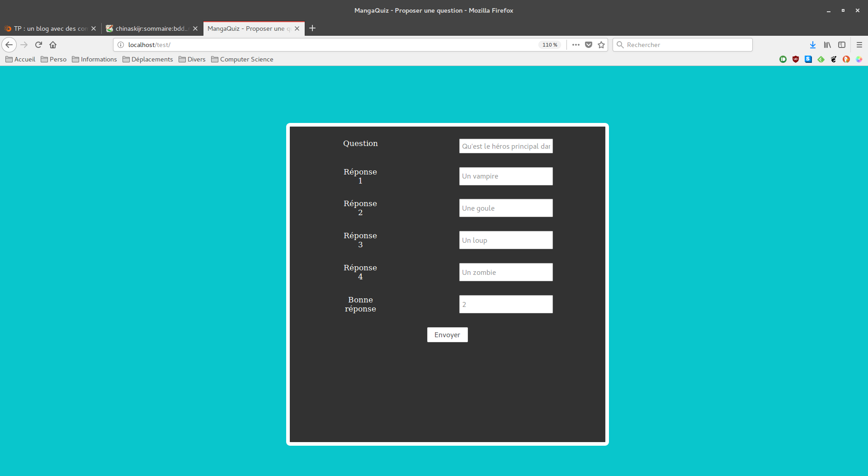This screenshot has width=868, height=476.
Task: Toggle the sidebar view icon
Action: [x=841, y=45]
